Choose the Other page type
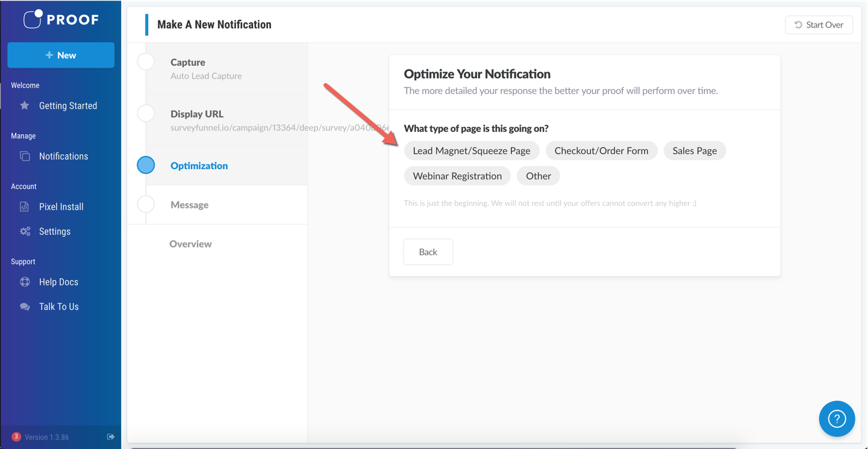The image size is (868, 449). point(538,176)
